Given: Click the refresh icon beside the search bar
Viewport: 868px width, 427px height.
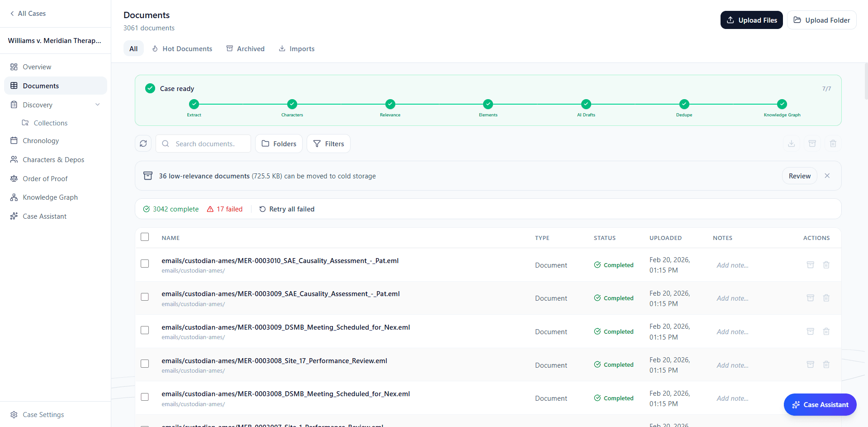Looking at the screenshot, I should click(x=143, y=143).
